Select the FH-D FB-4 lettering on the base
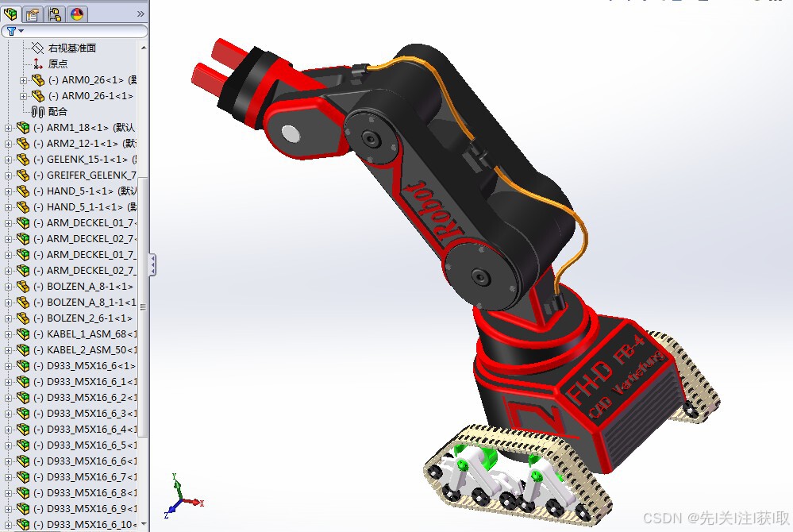 606,368
